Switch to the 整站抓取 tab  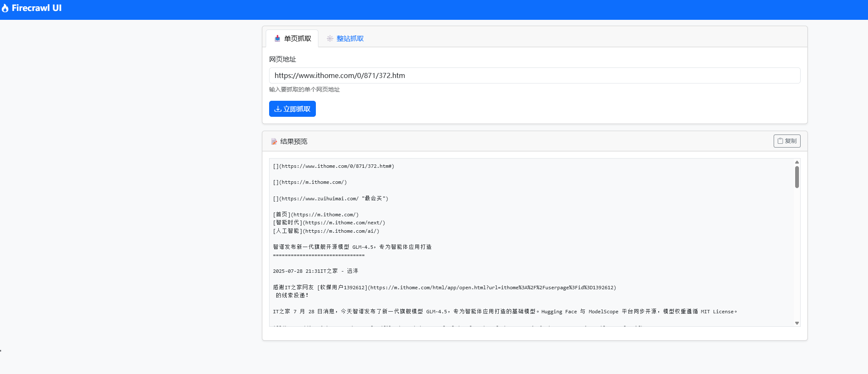[x=345, y=38]
